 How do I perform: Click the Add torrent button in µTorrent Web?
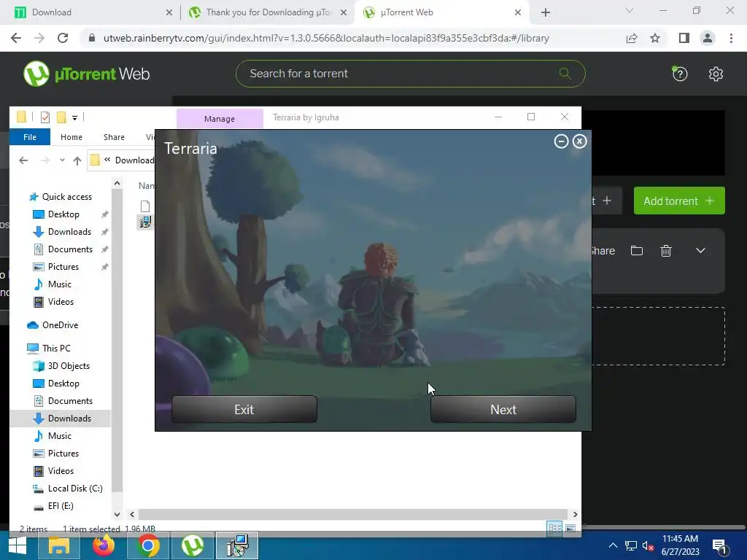(x=679, y=201)
